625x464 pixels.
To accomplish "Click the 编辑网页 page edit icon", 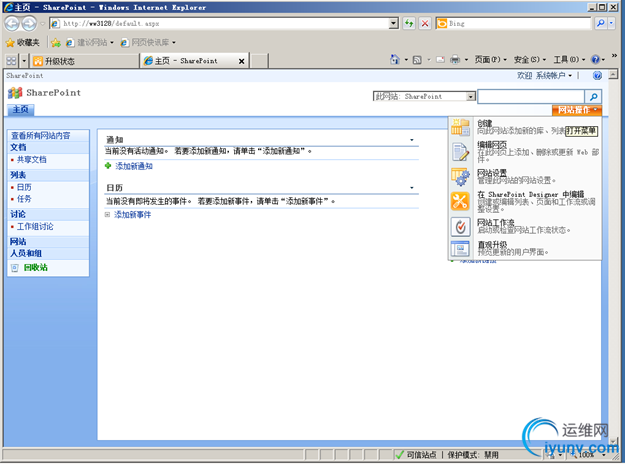I will pos(460,152).
